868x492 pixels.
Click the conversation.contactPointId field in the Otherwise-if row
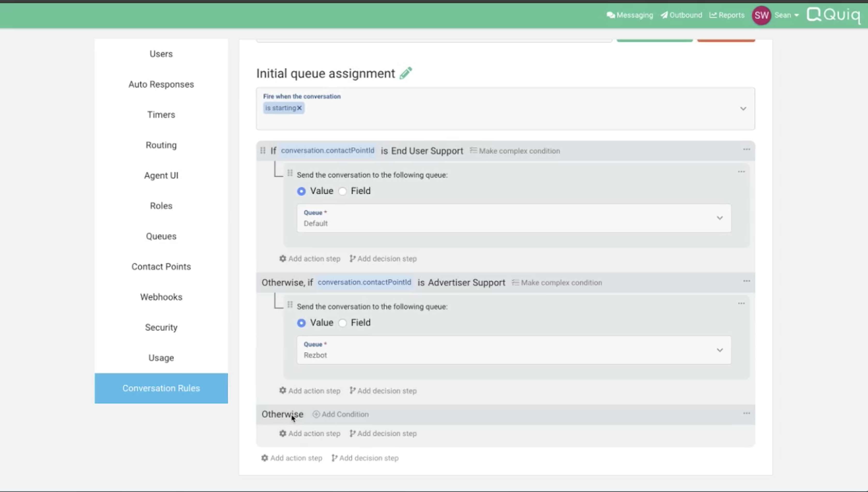(364, 282)
